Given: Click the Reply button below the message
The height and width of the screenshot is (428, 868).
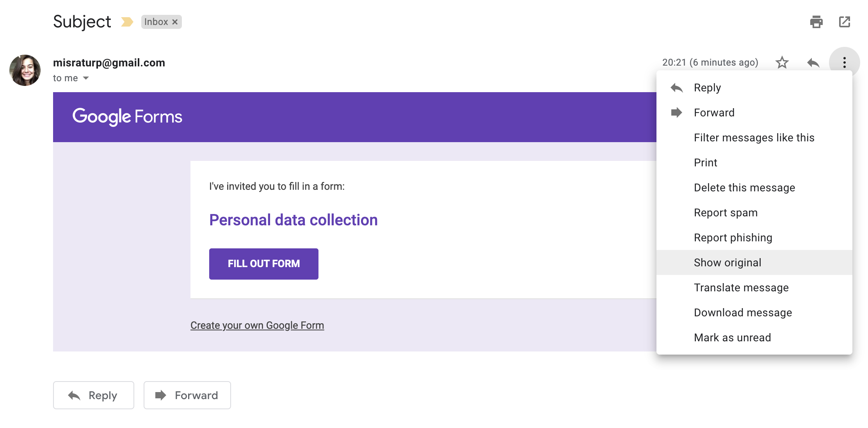Looking at the screenshot, I should 94,395.
